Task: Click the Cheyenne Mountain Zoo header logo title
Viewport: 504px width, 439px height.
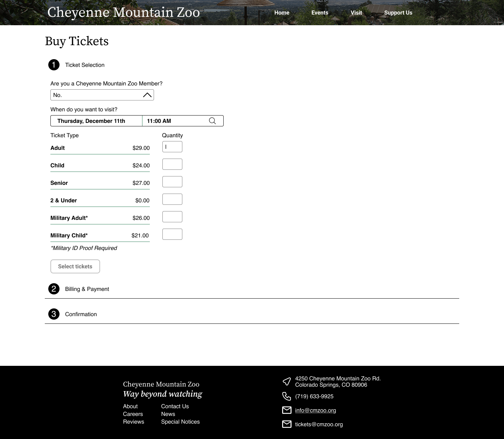Action: coord(124,12)
